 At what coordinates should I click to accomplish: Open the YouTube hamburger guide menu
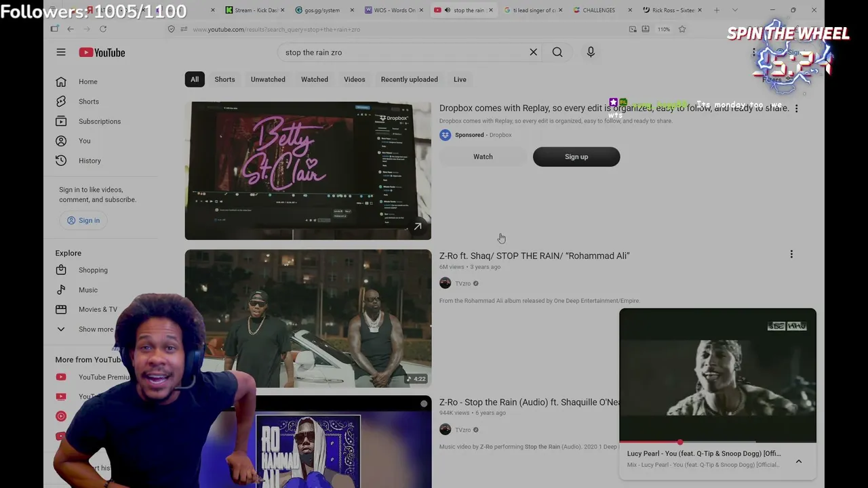(x=61, y=52)
